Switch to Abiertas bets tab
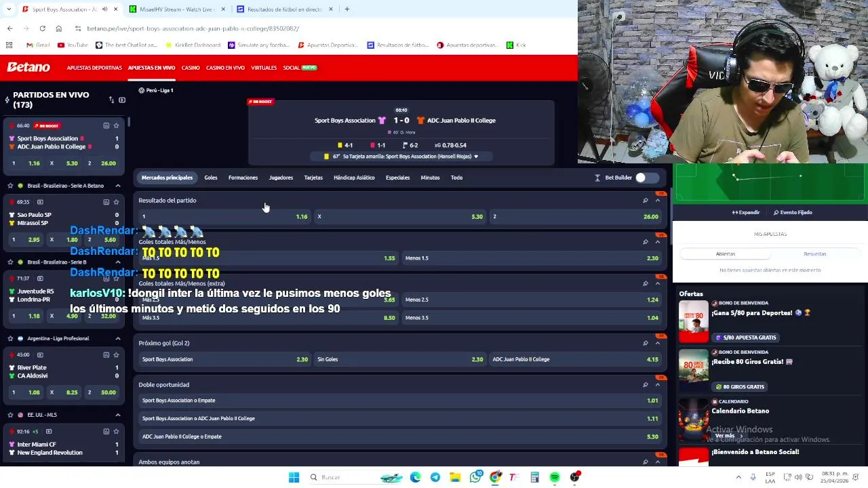This screenshot has width=868, height=488. tap(726, 253)
